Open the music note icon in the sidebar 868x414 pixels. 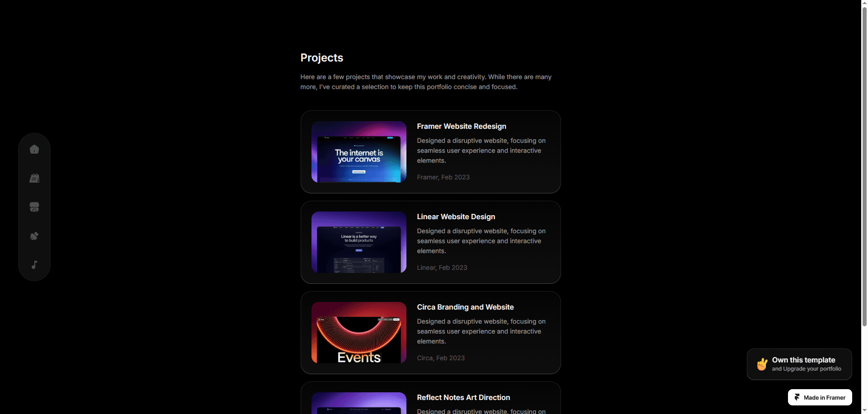point(34,265)
